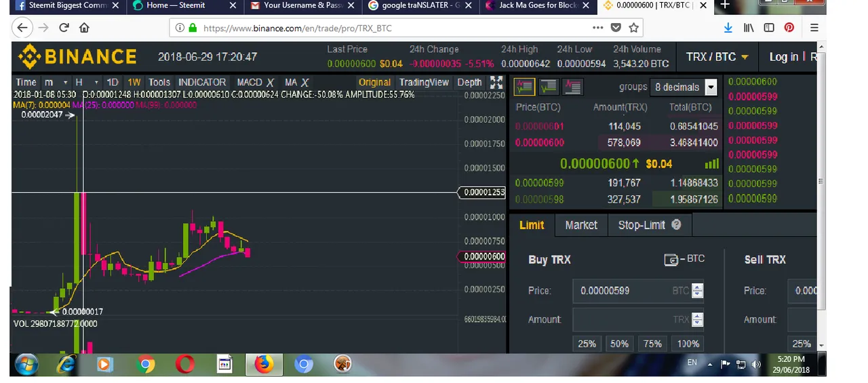
Task: Set buy amount to 100%
Action: [x=688, y=344]
